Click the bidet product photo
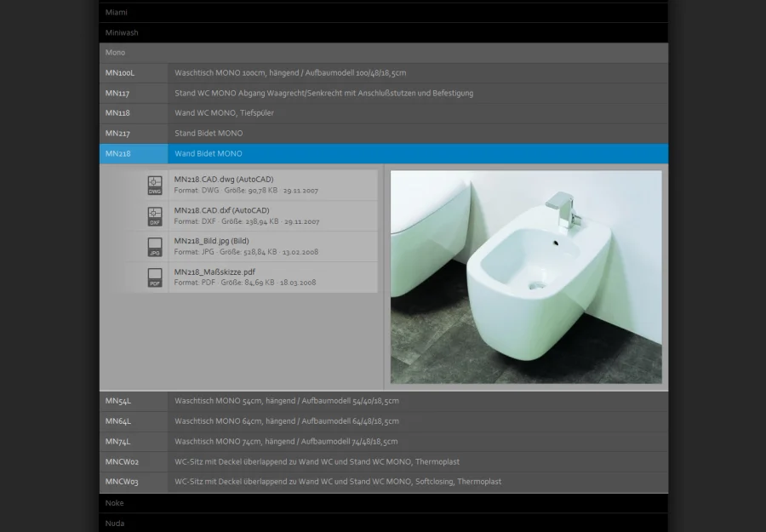Image resolution: width=766 pixels, height=532 pixels. (x=525, y=277)
